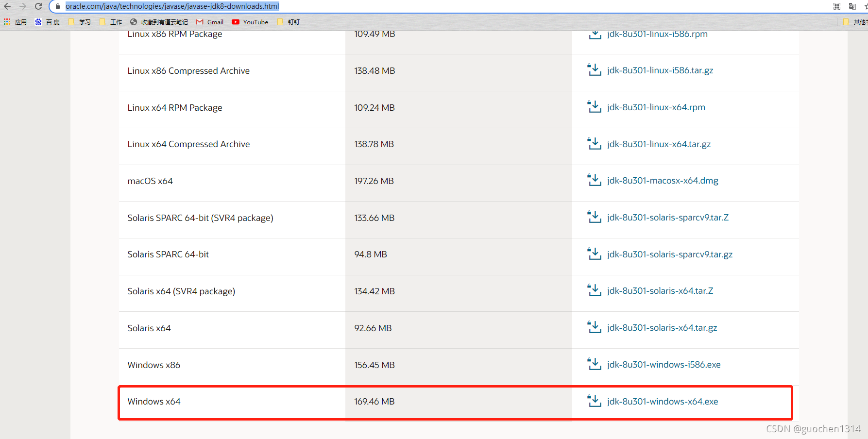Select the 134.42 MB file size
This screenshot has width=868, height=439.
(374, 291)
